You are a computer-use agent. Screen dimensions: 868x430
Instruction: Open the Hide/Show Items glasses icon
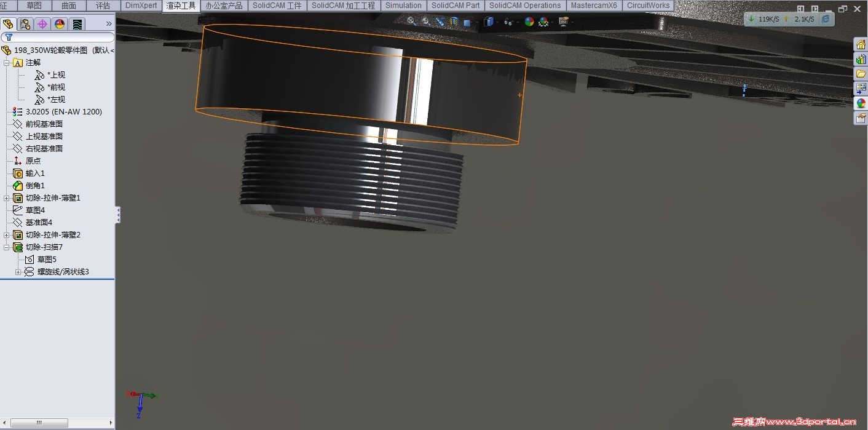tap(509, 22)
